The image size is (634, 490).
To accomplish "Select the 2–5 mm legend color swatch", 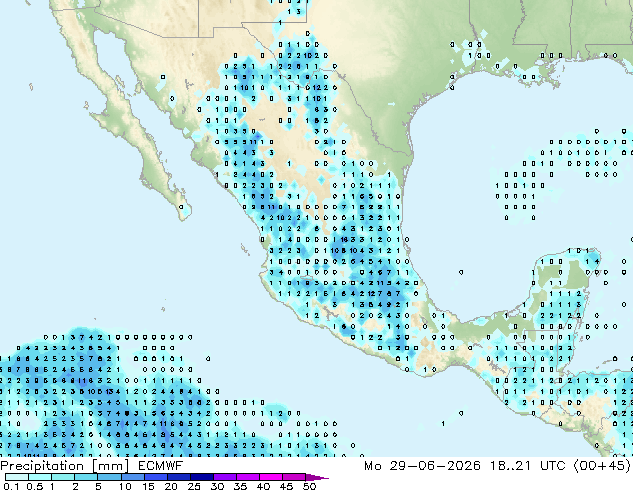I will click(86, 477).
